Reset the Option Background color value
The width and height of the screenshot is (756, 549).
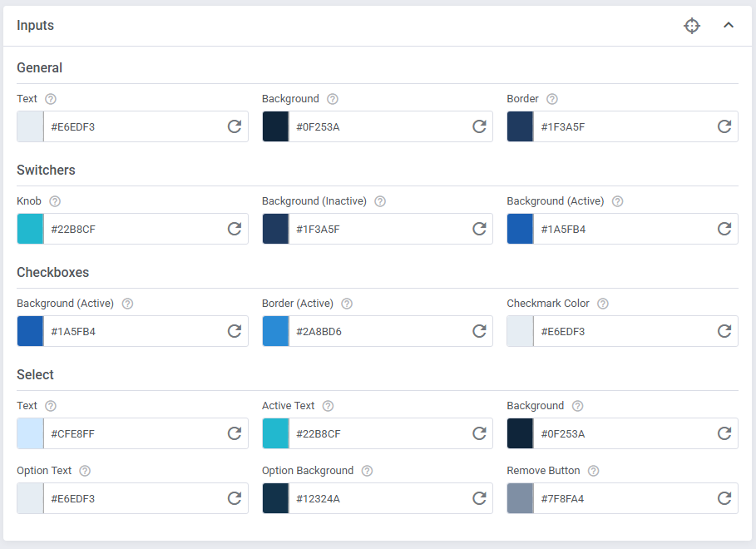coord(480,498)
